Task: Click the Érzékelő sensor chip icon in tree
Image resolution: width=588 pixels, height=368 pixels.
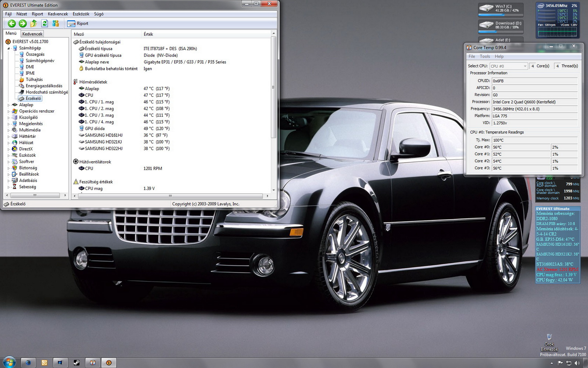Action: point(21,99)
